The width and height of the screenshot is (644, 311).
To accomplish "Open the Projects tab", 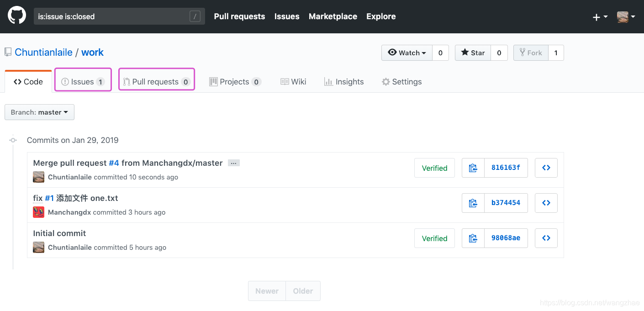I will [235, 82].
